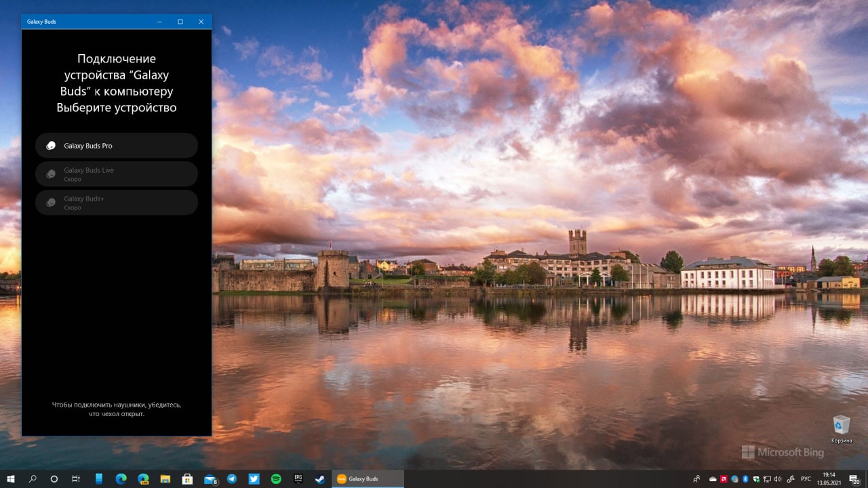
Task: Launch Edge Canary from taskbar
Action: tap(143, 479)
